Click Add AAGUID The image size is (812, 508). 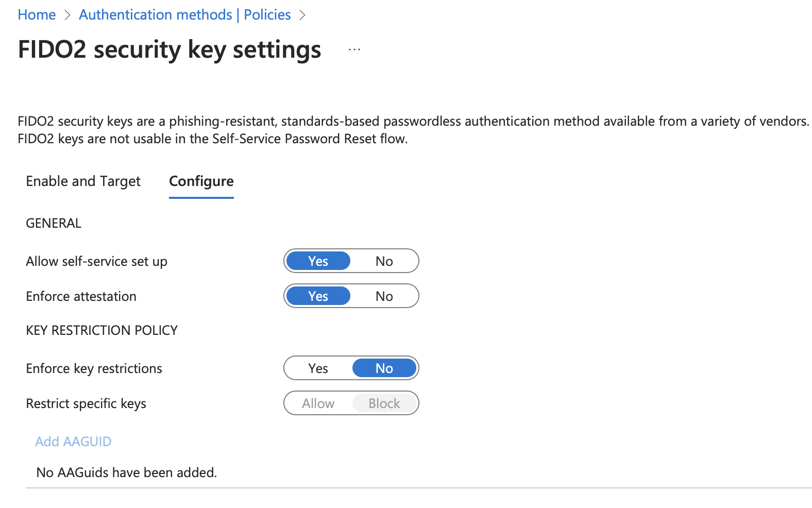(73, 442)
